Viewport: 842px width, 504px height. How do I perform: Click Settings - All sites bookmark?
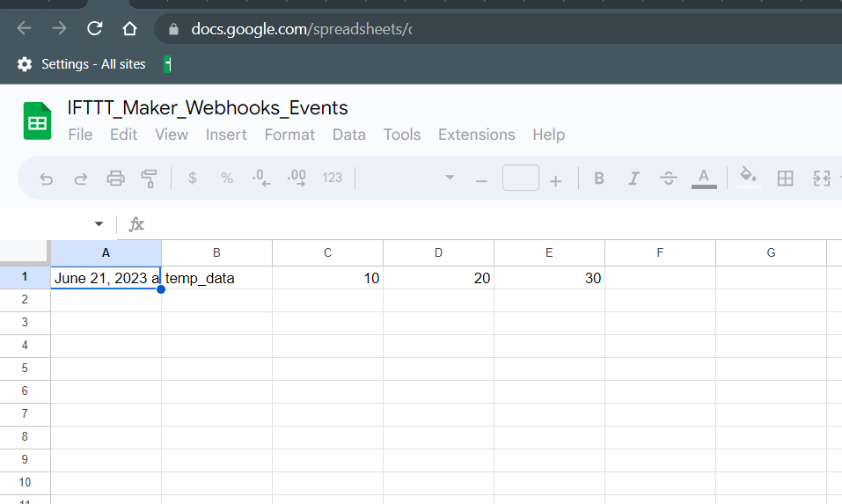(x=82, y=64)
